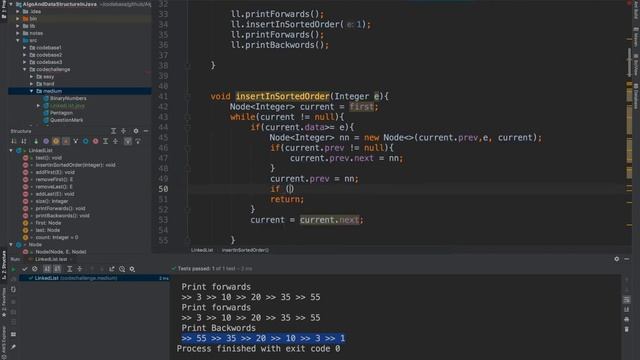This screenshot has height=360, width=640.
Task: Open BinaryNumbers class in project tree
Action: (68, 98)
